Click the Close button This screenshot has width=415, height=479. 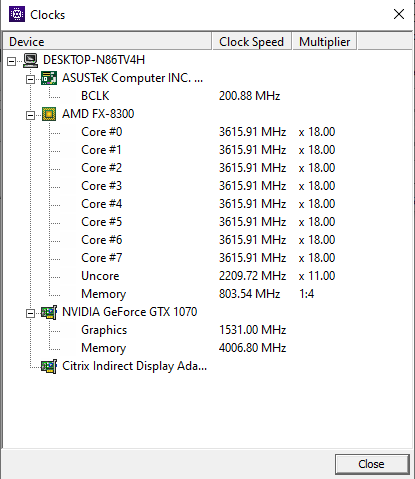(372, 464)
